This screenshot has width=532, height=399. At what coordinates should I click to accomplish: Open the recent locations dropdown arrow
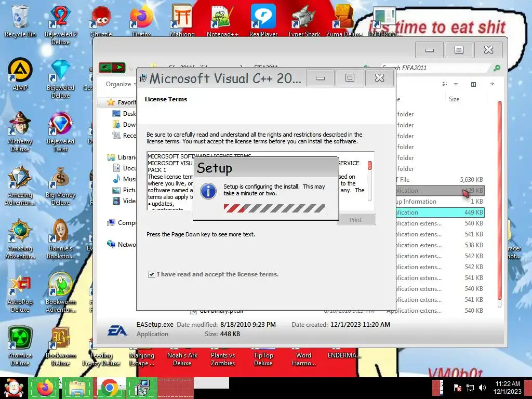click(130, 68)
